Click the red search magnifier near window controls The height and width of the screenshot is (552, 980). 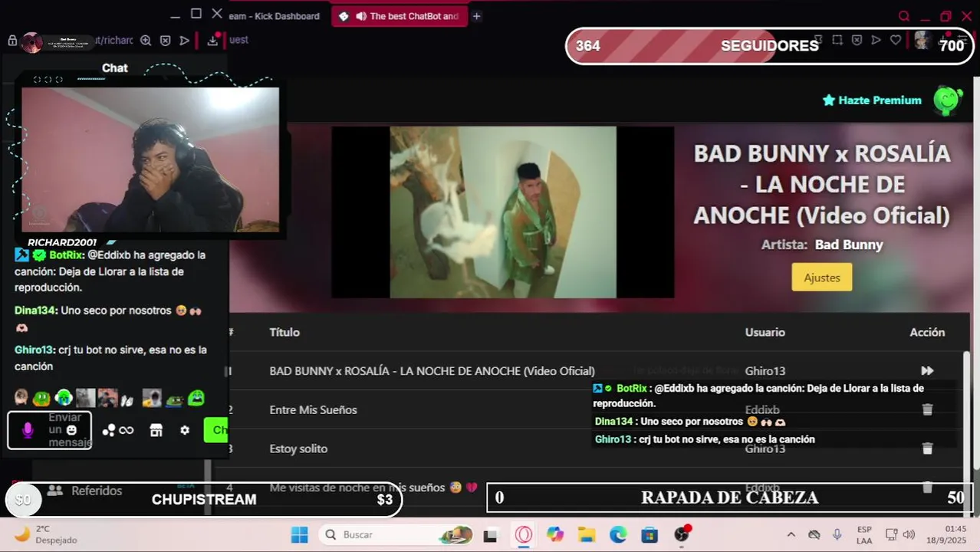904,16
